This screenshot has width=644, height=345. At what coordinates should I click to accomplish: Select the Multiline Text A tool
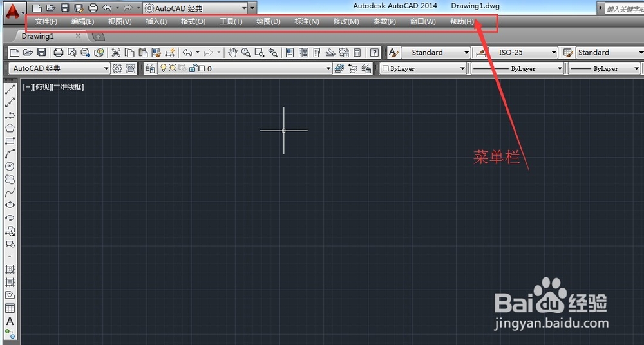click(x=10, y=321)
